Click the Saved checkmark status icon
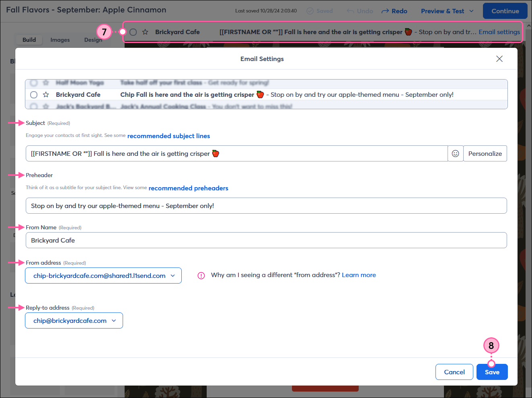The image size is (532, 398). point(310,11)
